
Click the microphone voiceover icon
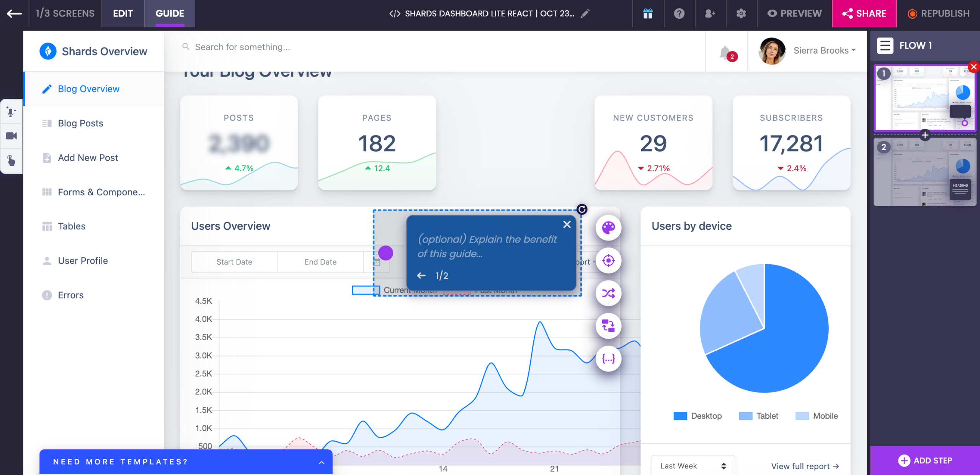(x=11, y=112)
